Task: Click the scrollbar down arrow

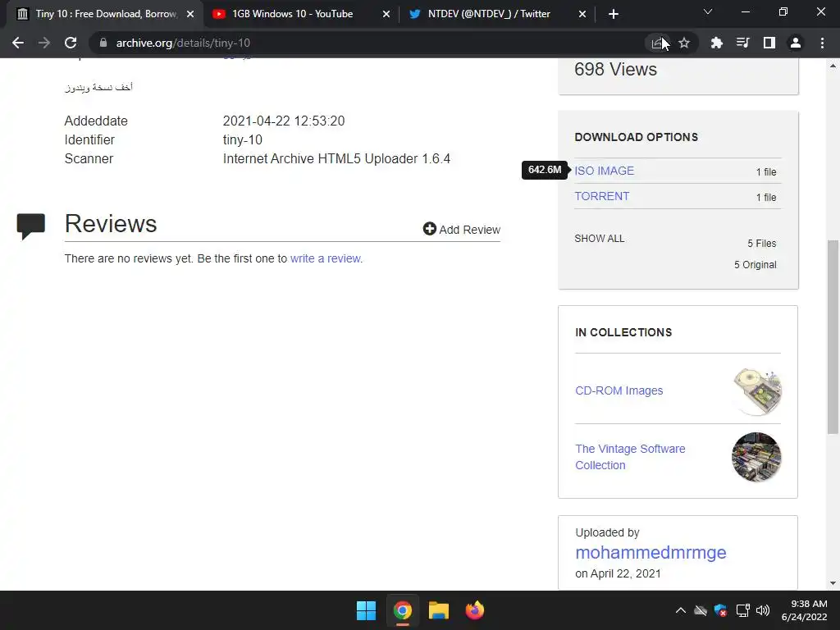Action: coord(833,583)
